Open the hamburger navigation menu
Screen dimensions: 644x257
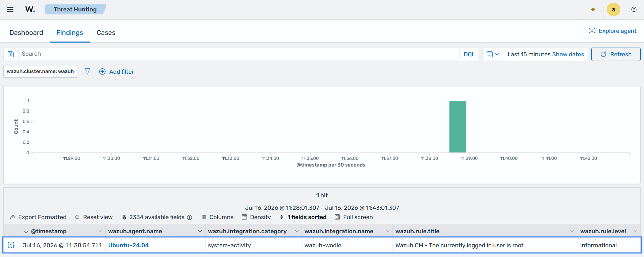(10, 9)
